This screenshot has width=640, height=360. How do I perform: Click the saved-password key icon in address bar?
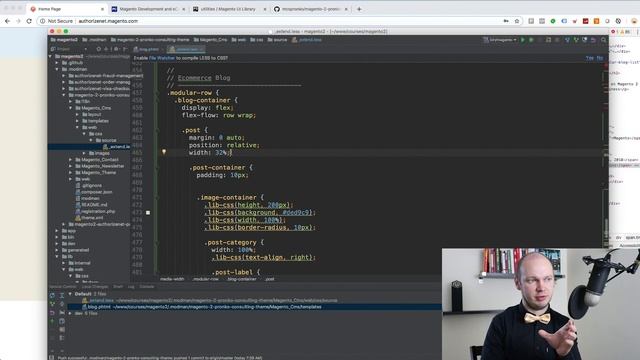[506, 21]
